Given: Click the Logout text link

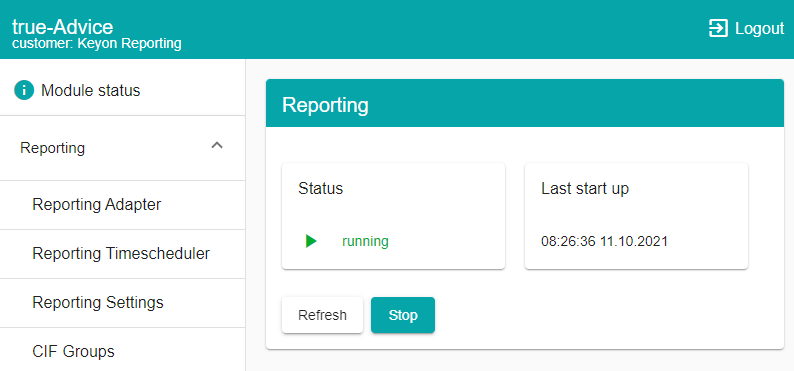Looking at the screenshot, I should [x=760, y=28].
